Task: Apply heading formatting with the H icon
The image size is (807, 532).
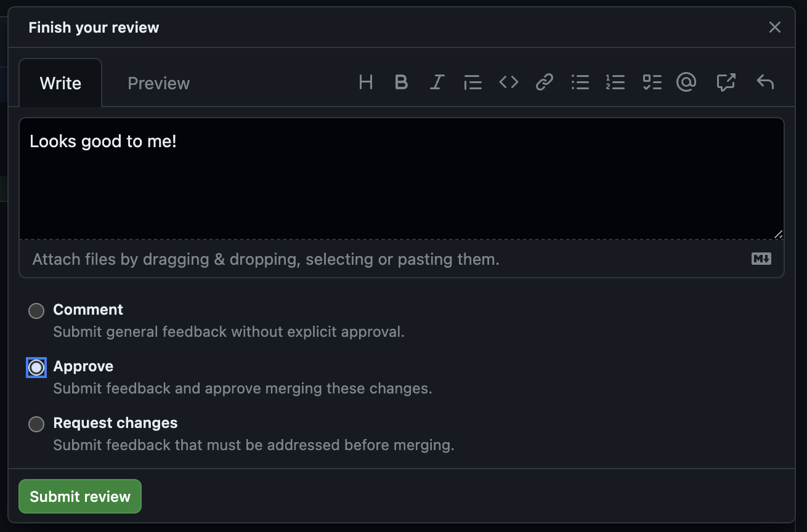Action: click(x=365, y=82)
